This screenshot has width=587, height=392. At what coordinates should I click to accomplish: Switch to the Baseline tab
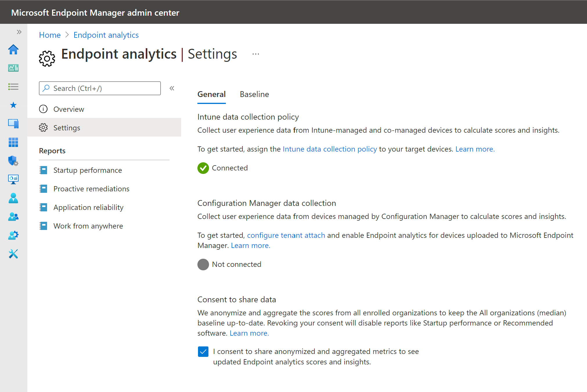254,94
